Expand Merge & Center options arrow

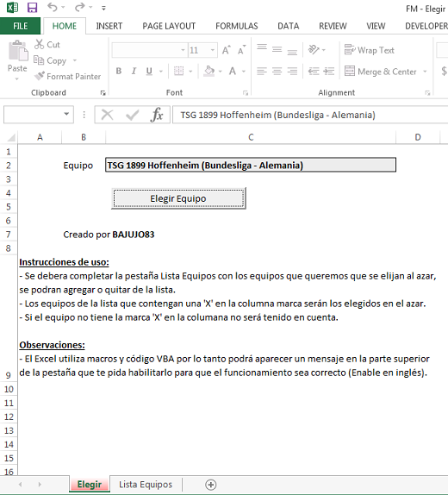point(425,72)
